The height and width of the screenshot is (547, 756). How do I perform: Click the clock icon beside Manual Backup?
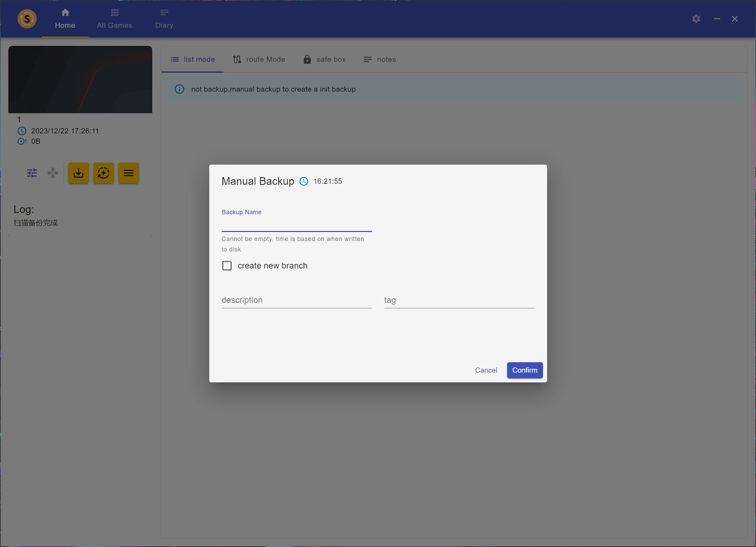[x=303, y=181]
